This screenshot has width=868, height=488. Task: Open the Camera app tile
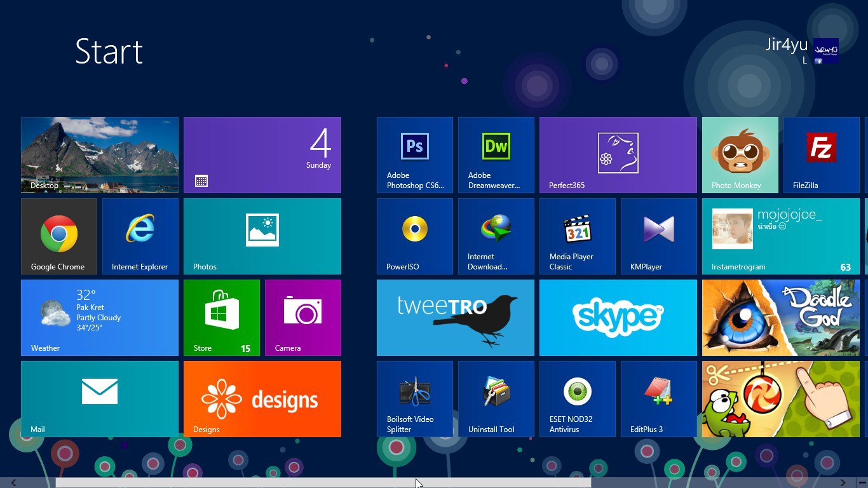tap(303, 318)
